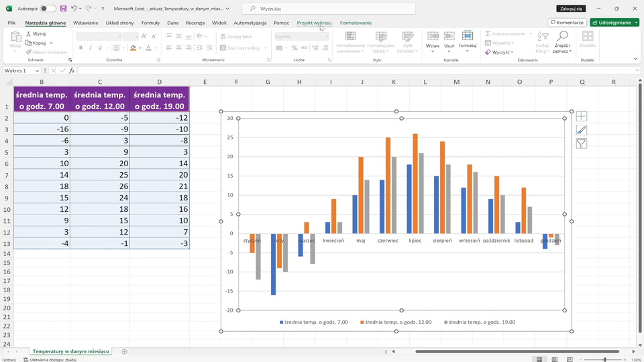Switch to page layout view in status bar
Image resolution: width=644 pixels, height=362 pixels.
(555, 359)
